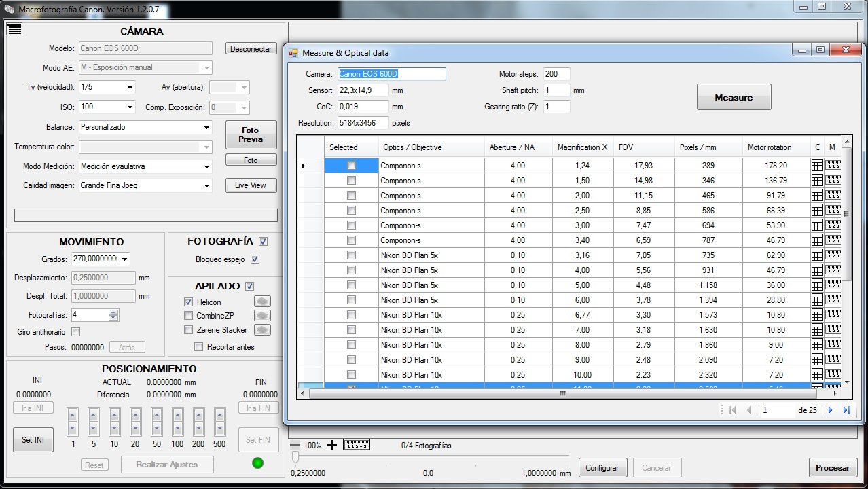This screenshot has width=868, height=489.
Task: Click ruler icon in Nikon BD Plan 10x 6,77 row
Action: [833, 314]
